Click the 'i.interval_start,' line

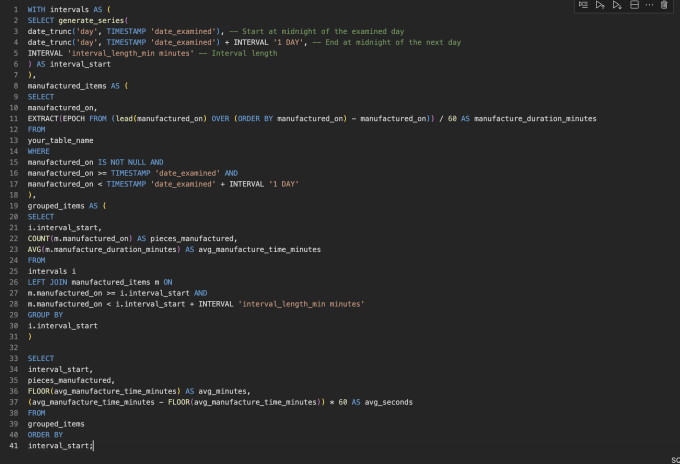(x=65, y=228)
